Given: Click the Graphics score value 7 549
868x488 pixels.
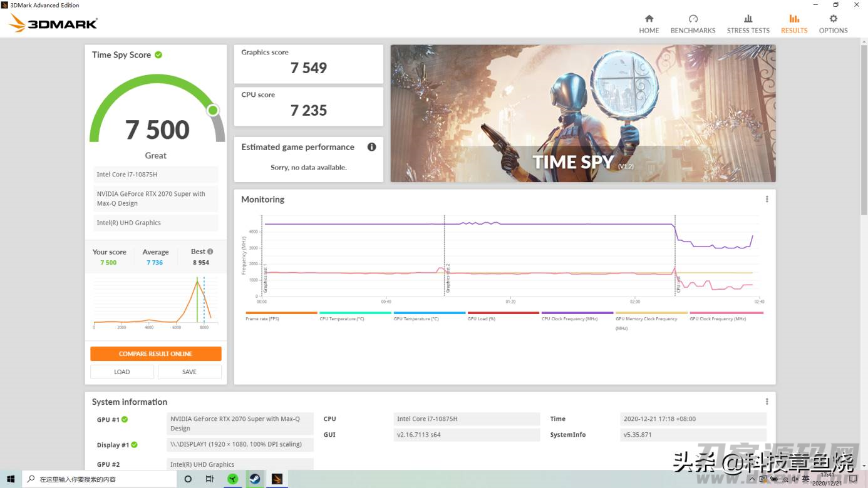Looking at the screenshot, I should point(309,68).
